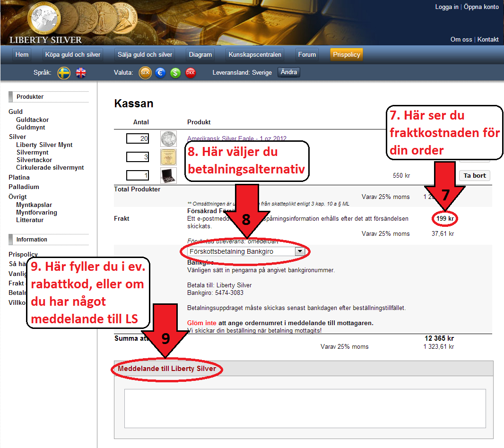
Task: Click the Logga in link
Action: (447, 7)
